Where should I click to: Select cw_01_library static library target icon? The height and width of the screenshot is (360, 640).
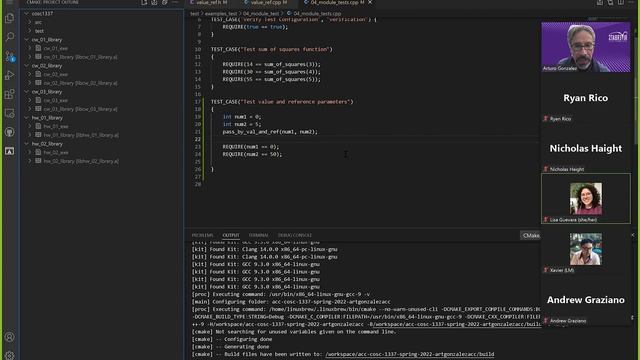(38, 57)
